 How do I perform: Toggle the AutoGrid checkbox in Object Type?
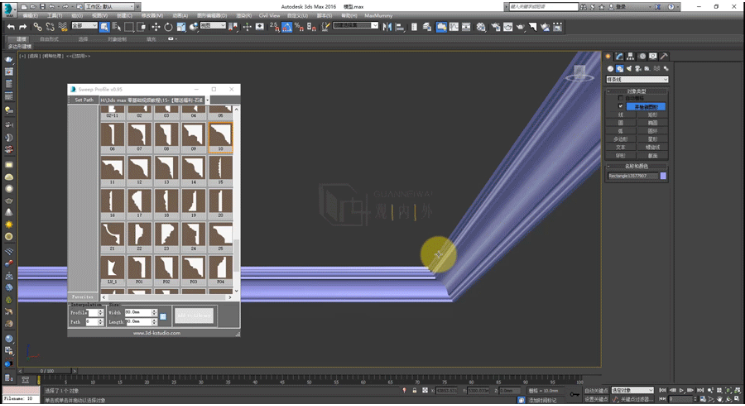[620, 98]
